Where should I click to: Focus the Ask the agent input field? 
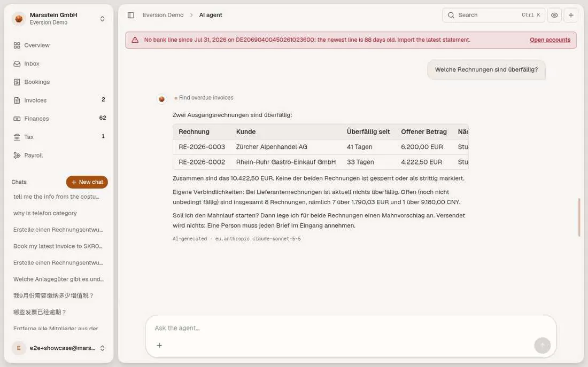point(351,328)
